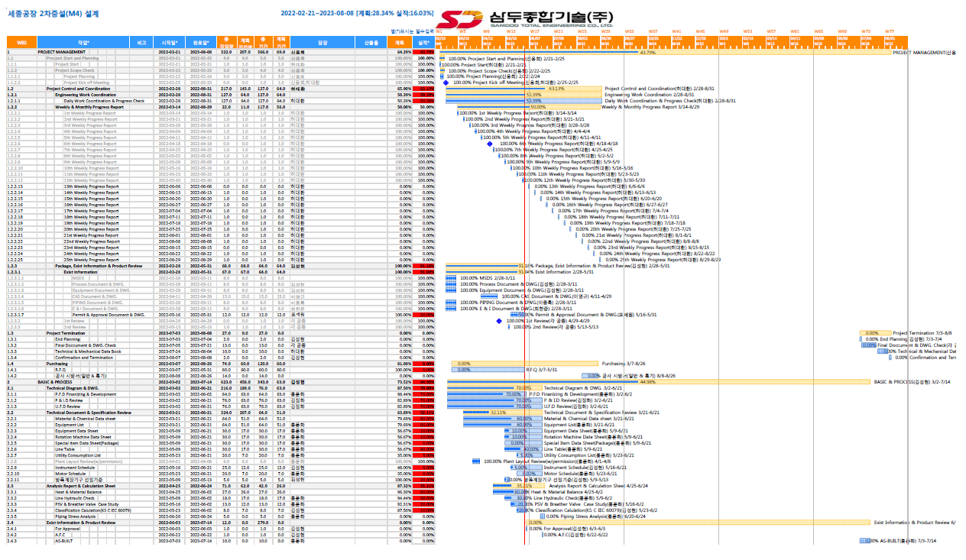Click the 산출물 column header
The height and width of the screenshot is (560, 966).
pos(371,43)
